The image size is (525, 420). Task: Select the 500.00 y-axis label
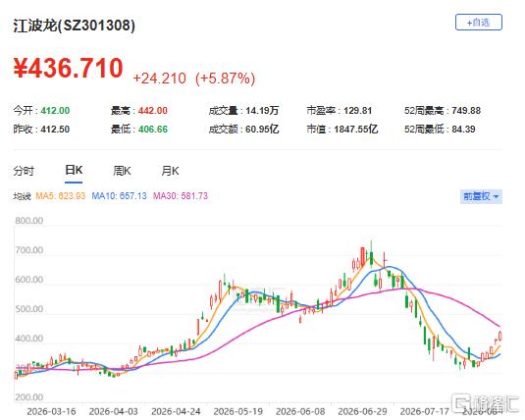pyautogui.click(x=29, y=309)
